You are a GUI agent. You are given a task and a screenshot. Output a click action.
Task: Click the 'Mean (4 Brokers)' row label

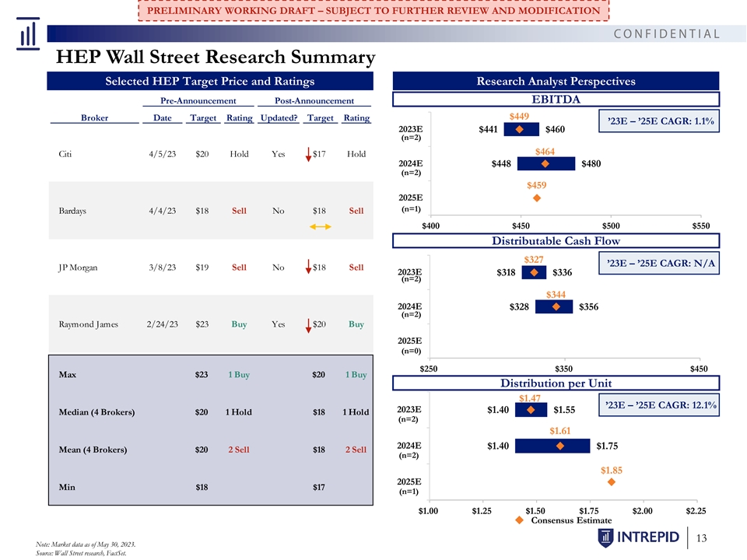pyautogui.click(x=93, y=450)
